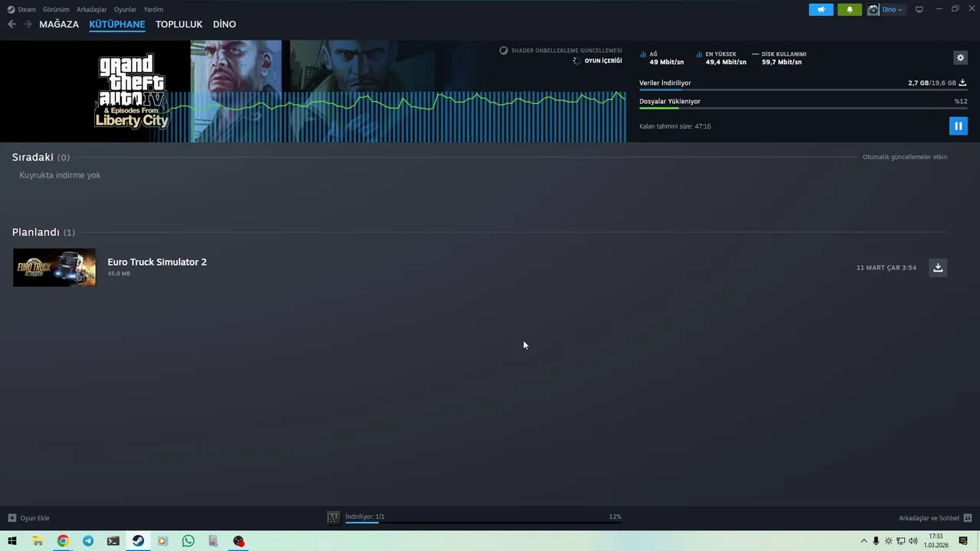Image resolution: width=980 pixels, height=551 pixels.
Task: Click the Kalan tahmini süre 47:16 text
Action: (x=675, y=126)
